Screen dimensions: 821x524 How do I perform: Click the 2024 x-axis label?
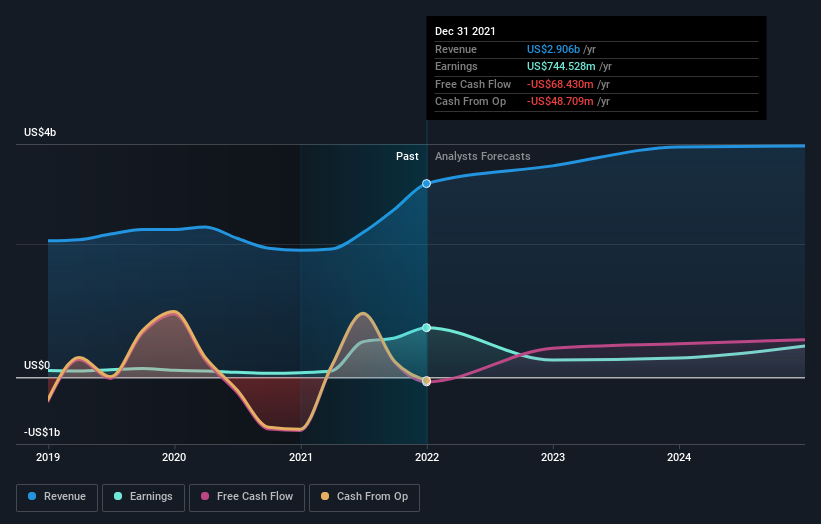[x=679, y=458]
